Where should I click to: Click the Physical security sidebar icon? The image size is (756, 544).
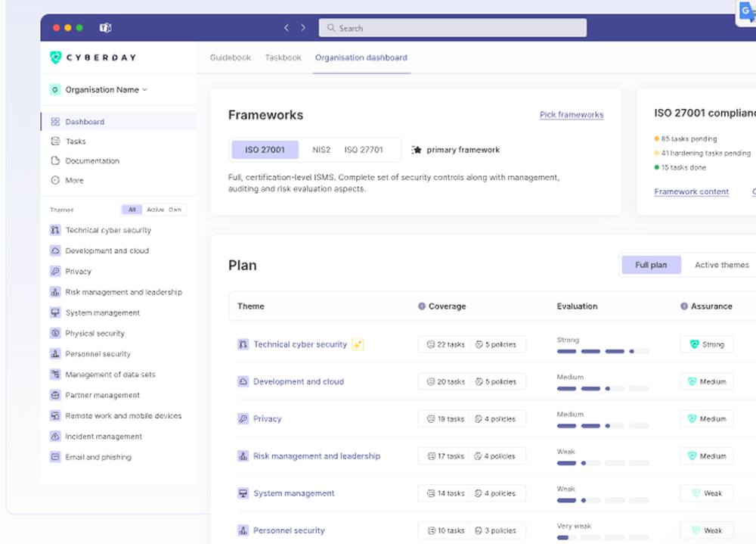pos(55,333)
